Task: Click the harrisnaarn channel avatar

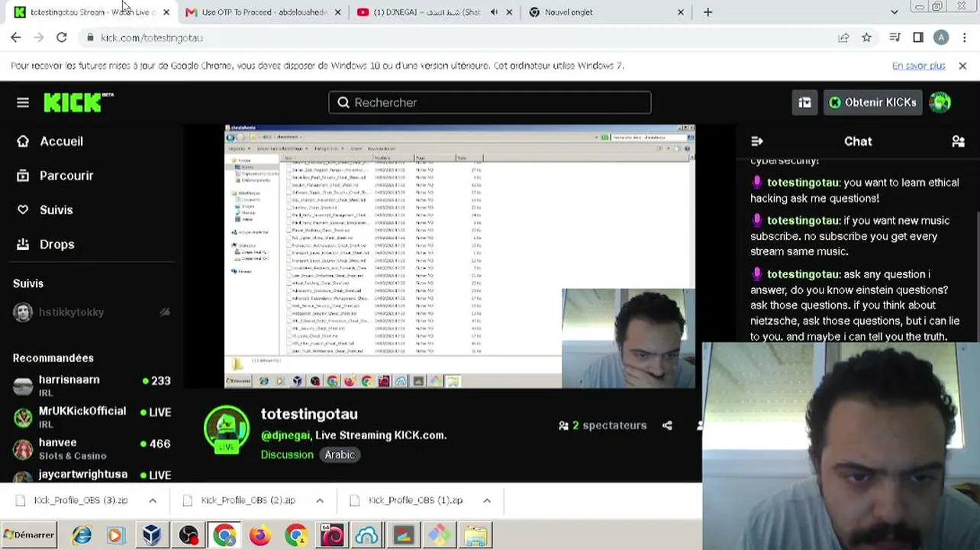Action: tap(23, 387)
